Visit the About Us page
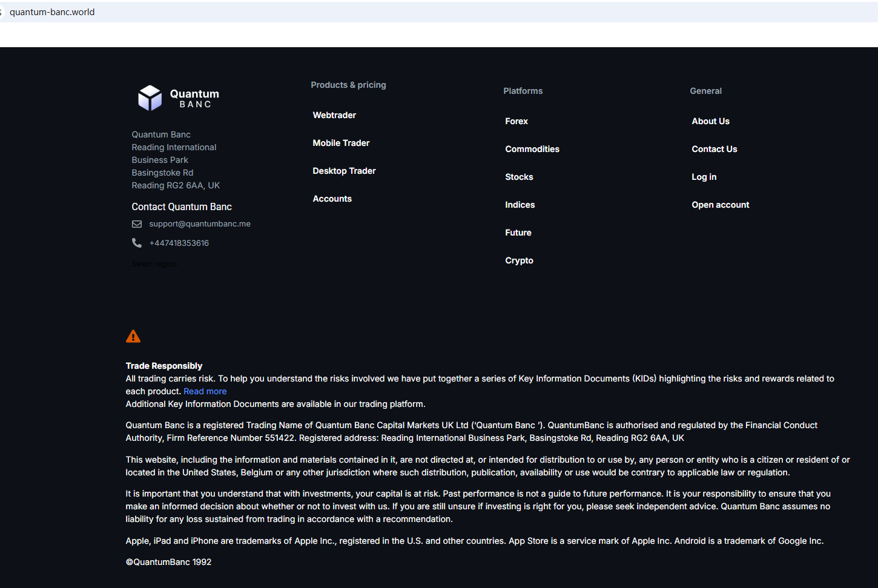Screen dimensions: 878x588 click(x=710, y=121)
